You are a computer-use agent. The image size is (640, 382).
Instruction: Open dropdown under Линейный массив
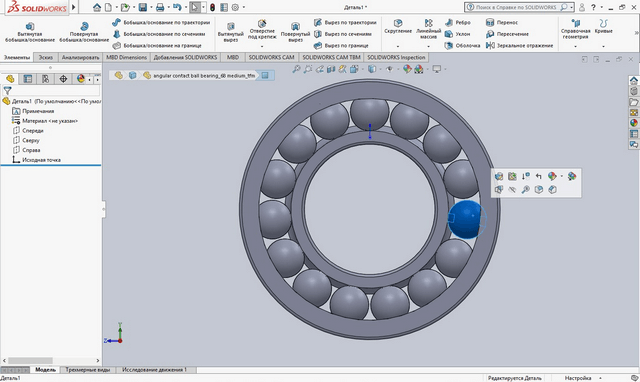point(428,46)
